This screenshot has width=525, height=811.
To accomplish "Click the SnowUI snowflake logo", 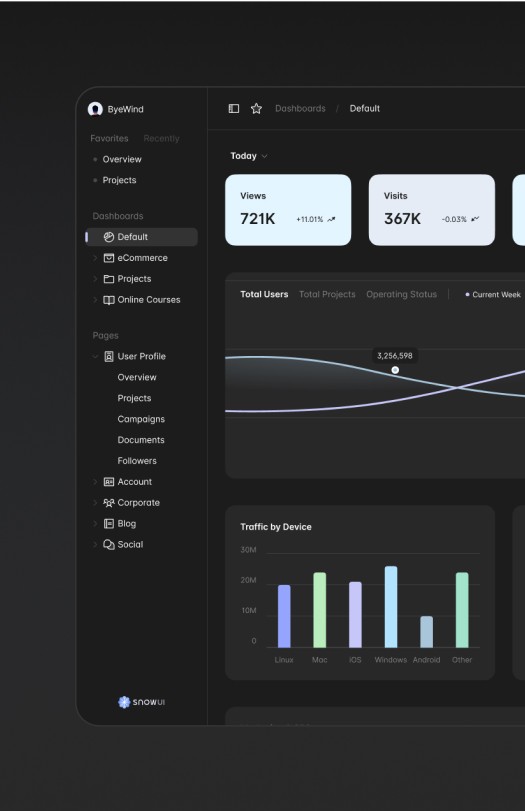I will [124, 702].
